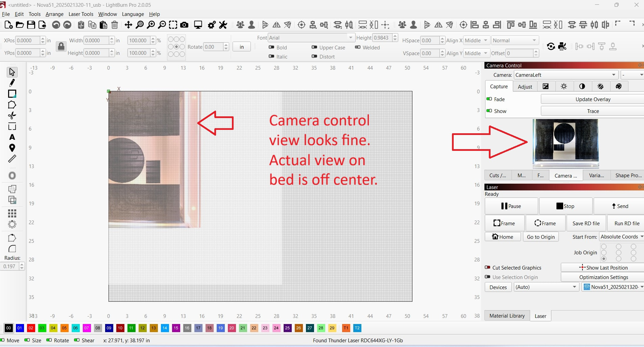Image resolution: width=644 pixels, height=347 pixels.
Task: Click the camera preview thumbnail image
Action: point(566,143)
